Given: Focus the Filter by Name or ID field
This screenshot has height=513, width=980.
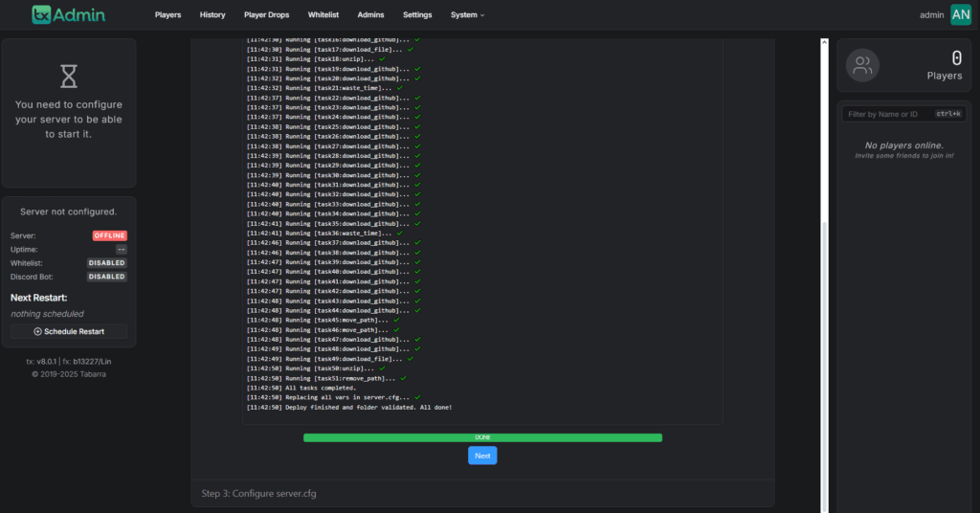Looking at the screenshot, I should tap(885, 114).
